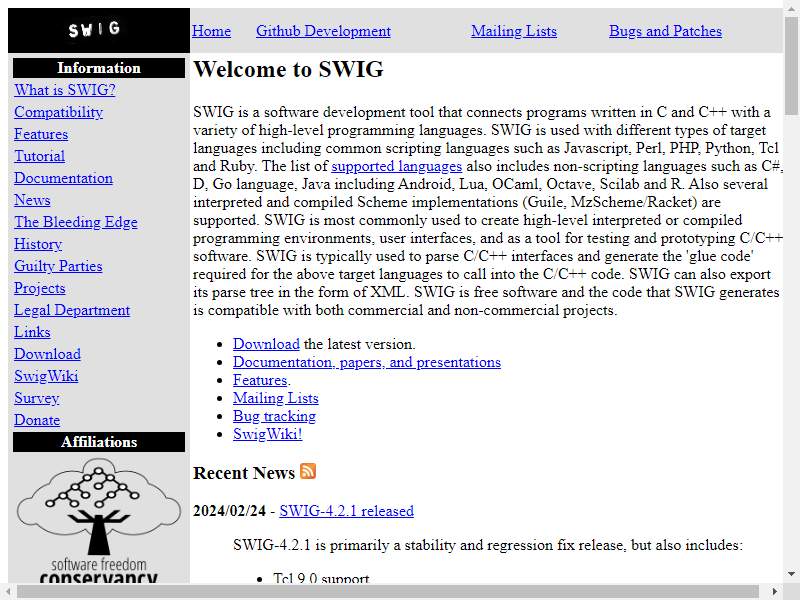Open the News sidebar link
This screenshot has height=600, width=800.
click(32, 199)
